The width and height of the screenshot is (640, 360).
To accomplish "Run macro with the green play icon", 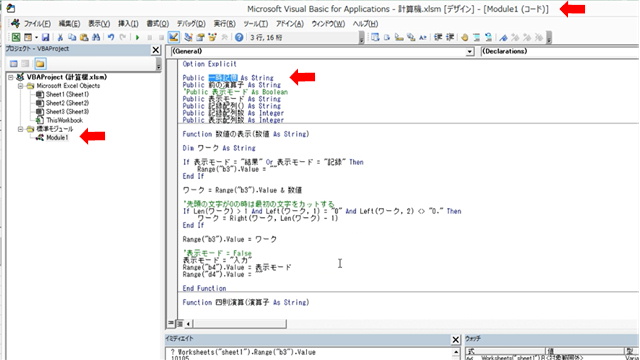I will pos(138,38).
